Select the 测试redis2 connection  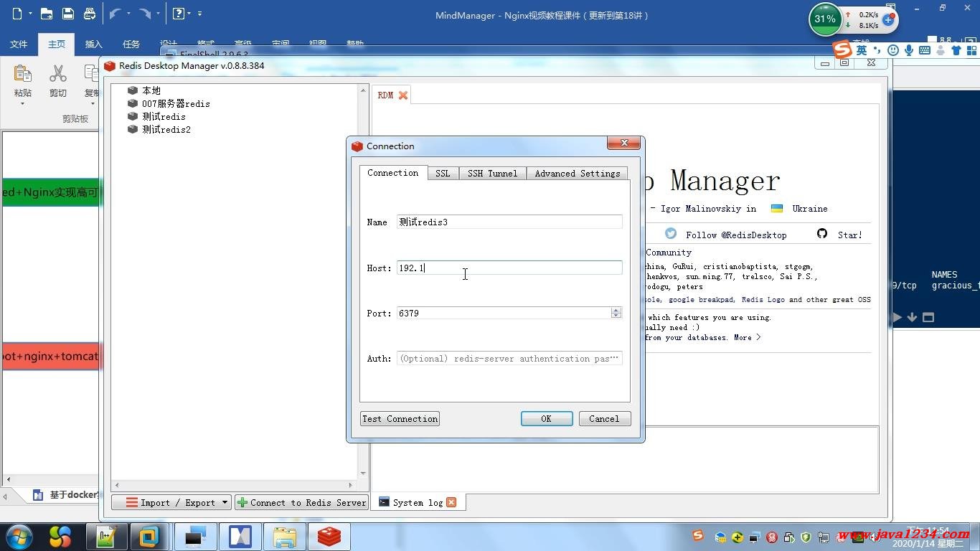[x=166, y=129]
